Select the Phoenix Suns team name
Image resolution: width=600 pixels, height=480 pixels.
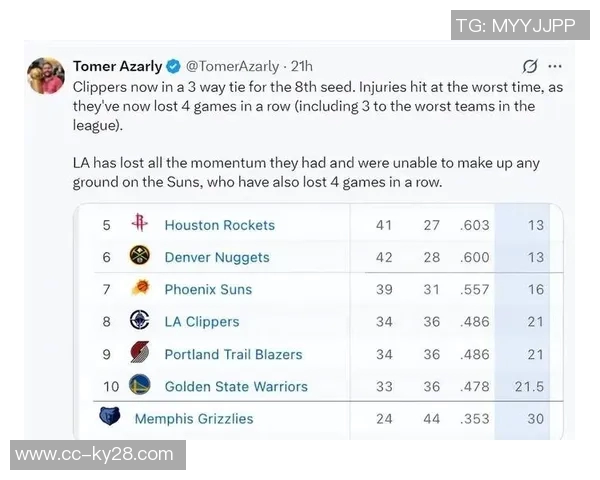point(208,289)
